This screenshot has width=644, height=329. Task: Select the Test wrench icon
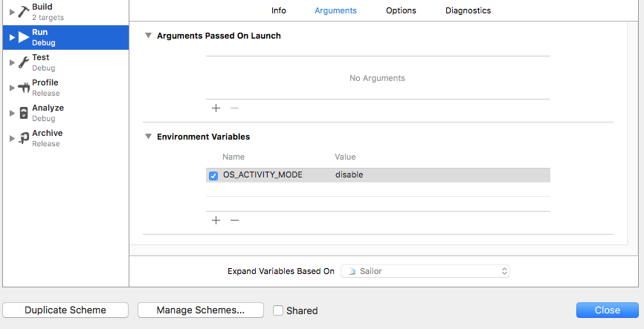[23, 62]
